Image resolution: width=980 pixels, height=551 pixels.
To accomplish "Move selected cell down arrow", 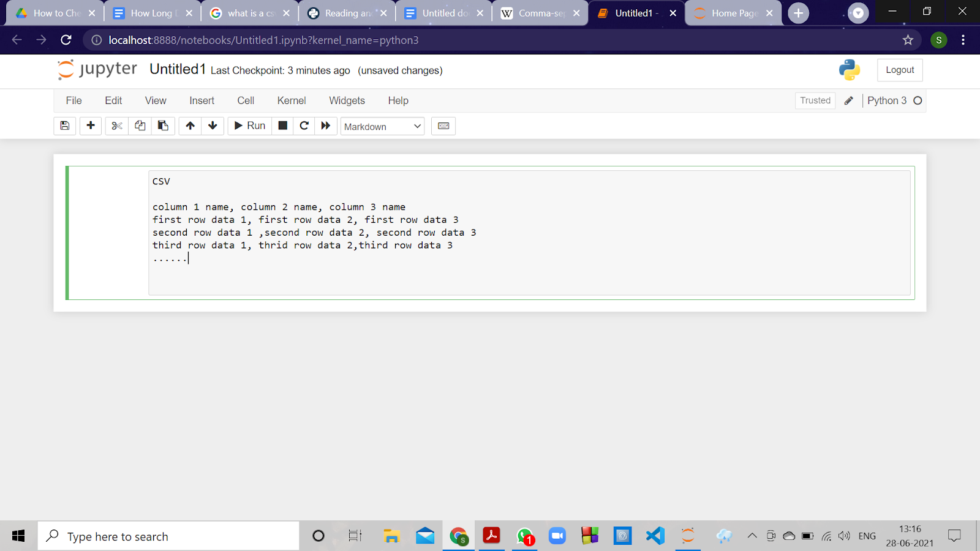I will [x=213, y=126].
